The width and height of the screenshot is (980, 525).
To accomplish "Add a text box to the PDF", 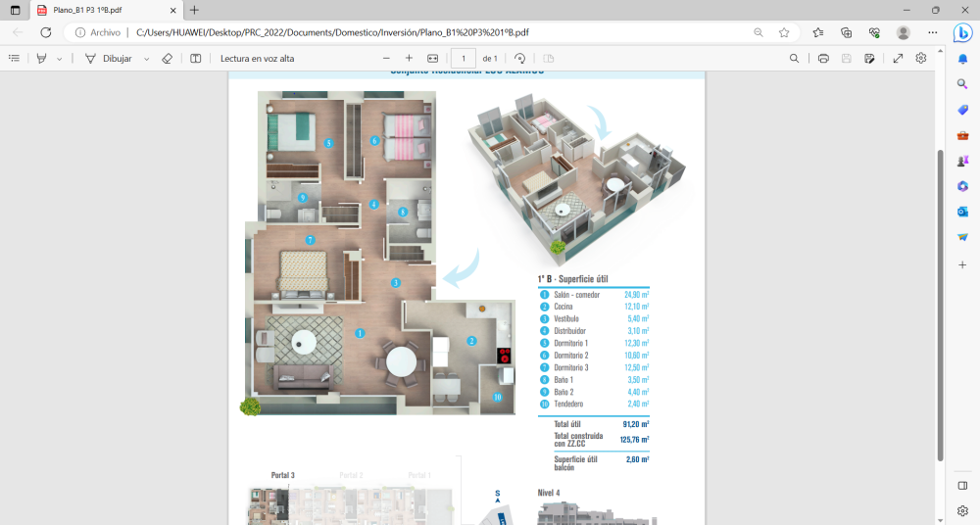I will [x=196, y=58].
